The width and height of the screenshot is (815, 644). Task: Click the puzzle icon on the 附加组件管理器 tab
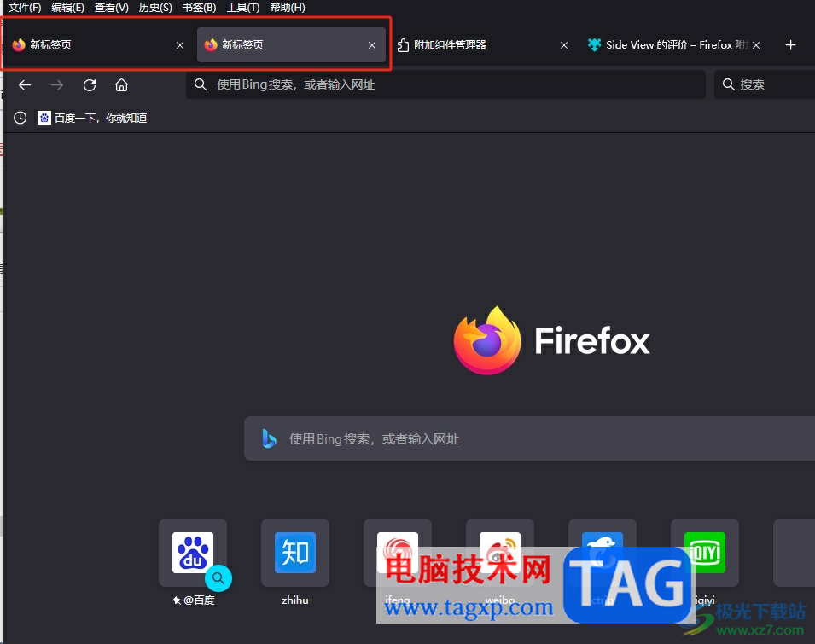[403, 45]
